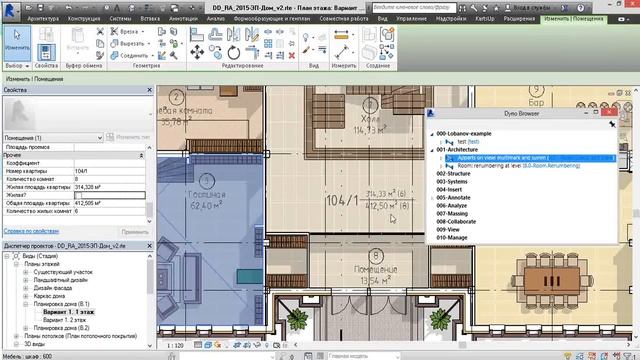Select the Move tool with four arrows
Viewport: 640px width, 360px height.
pyautogui.click(x=197, y=52)
